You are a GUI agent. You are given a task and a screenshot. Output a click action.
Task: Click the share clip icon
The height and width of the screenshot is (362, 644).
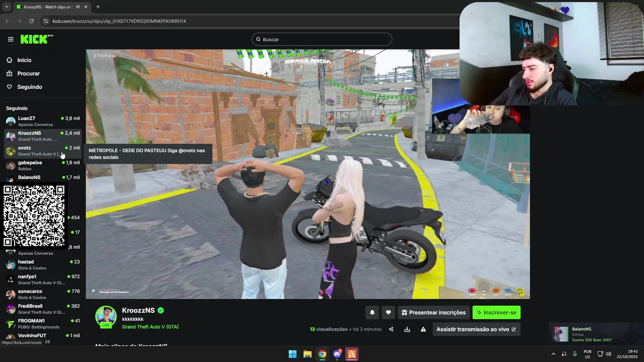tap(391, 329)
